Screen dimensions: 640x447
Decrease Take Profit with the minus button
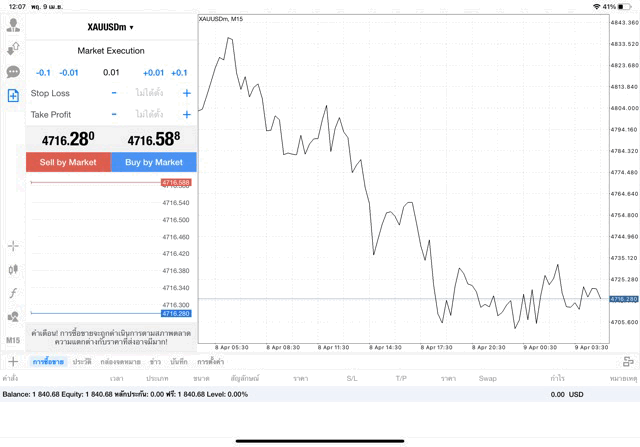(114, 114)
